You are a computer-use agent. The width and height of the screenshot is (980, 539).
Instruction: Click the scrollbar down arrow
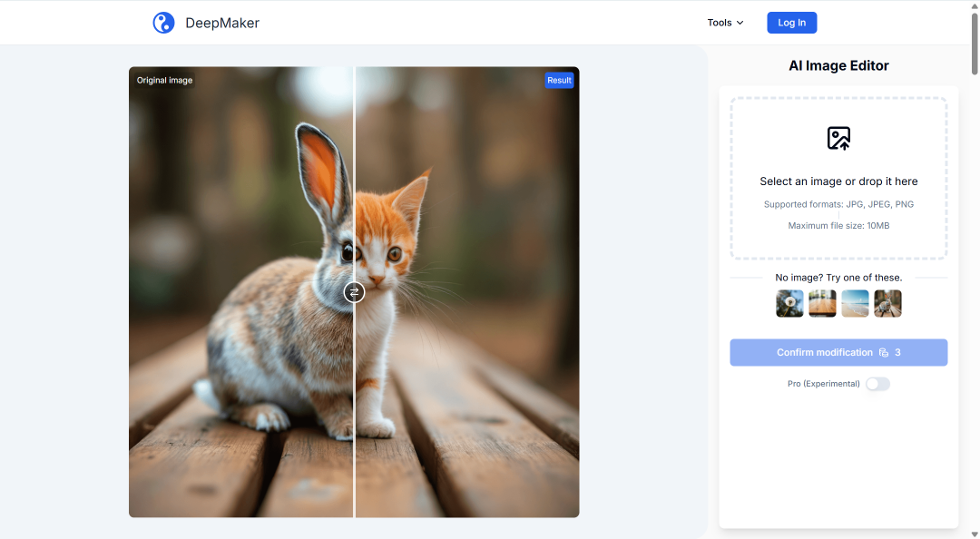[x=975, y=534]
